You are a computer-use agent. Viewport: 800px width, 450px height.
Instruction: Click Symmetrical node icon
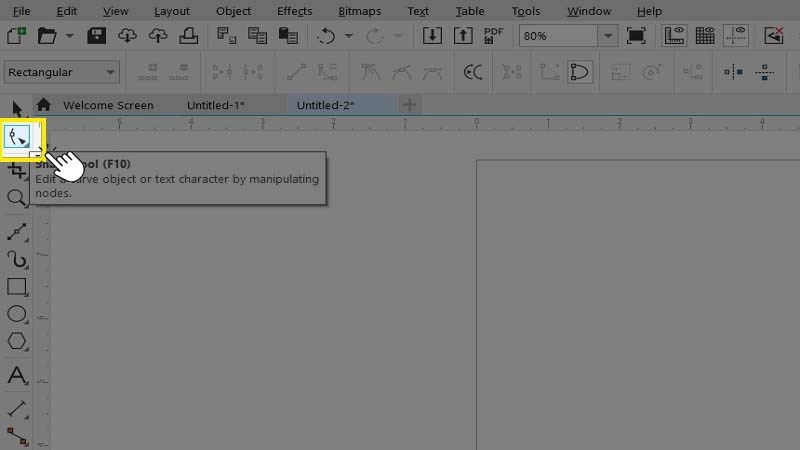tap(432, 72)
